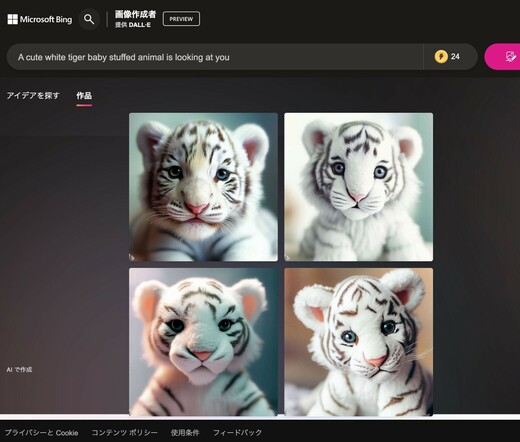The width and height of the screenshot is (520, 442).
Task: Click the Microsoft Bing logo
Action: pos(40,19)
